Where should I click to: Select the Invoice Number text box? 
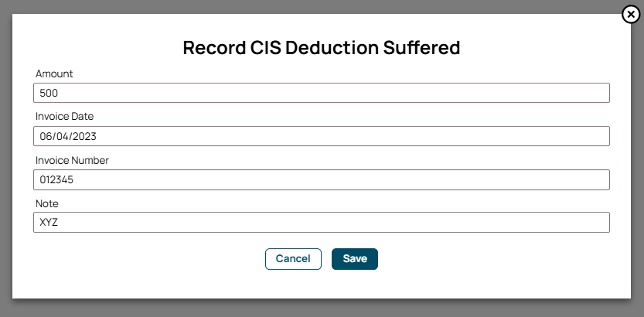(x=321, y=180)
